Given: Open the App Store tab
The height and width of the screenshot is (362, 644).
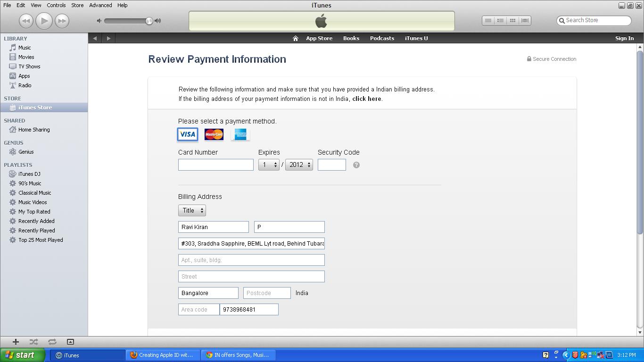Looking at the screenshot, I should [x=319, y=38].
